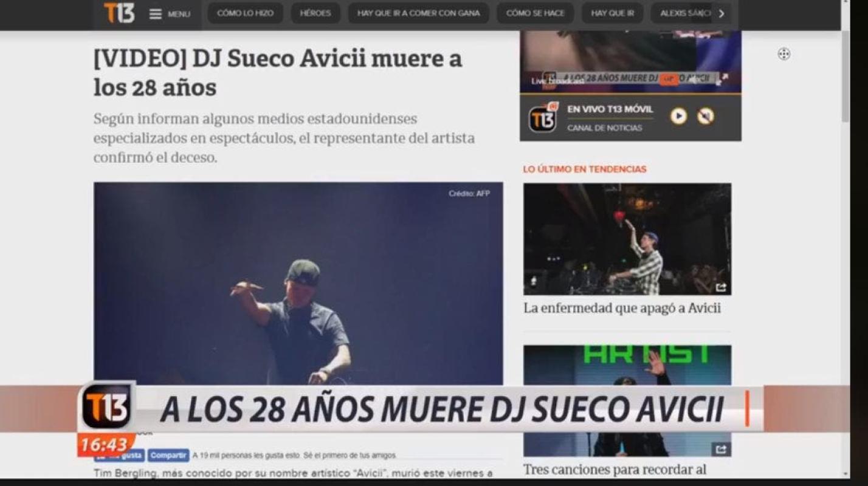Click the T13 logo in the top bar
The image size is (868, 486).
(x=119, y=13)
